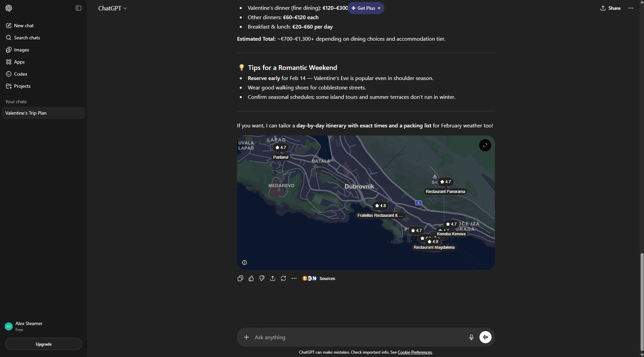Click the Upgrade button

coord(44,344)
